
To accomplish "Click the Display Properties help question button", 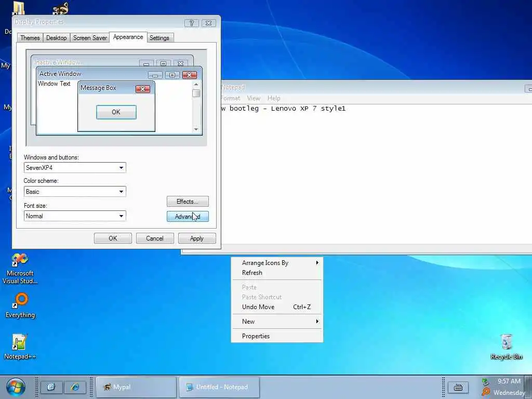I will tap(192, 23).
